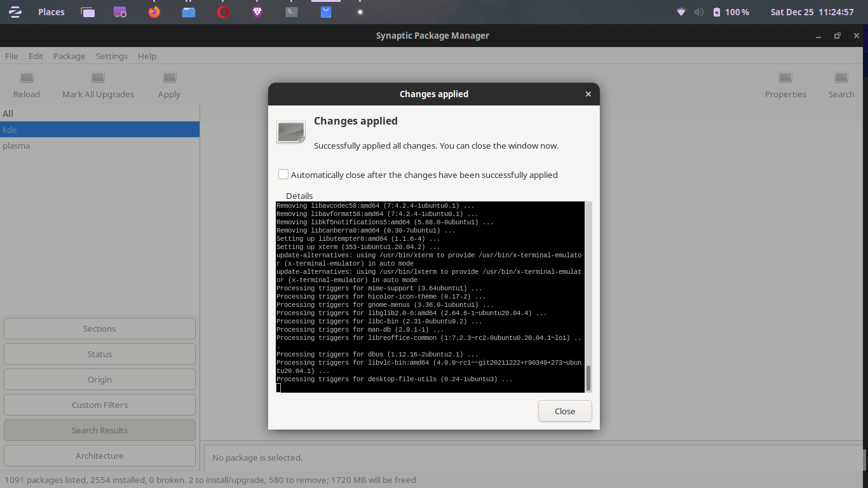
Task: Open the Package menu
Action: pyautogui.click(x=69, y=56)
